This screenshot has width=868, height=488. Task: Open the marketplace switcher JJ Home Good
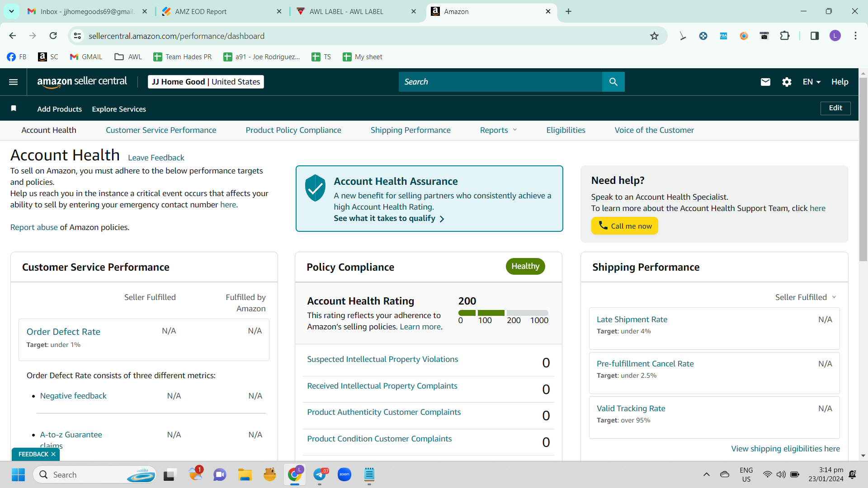coord(206,82)
